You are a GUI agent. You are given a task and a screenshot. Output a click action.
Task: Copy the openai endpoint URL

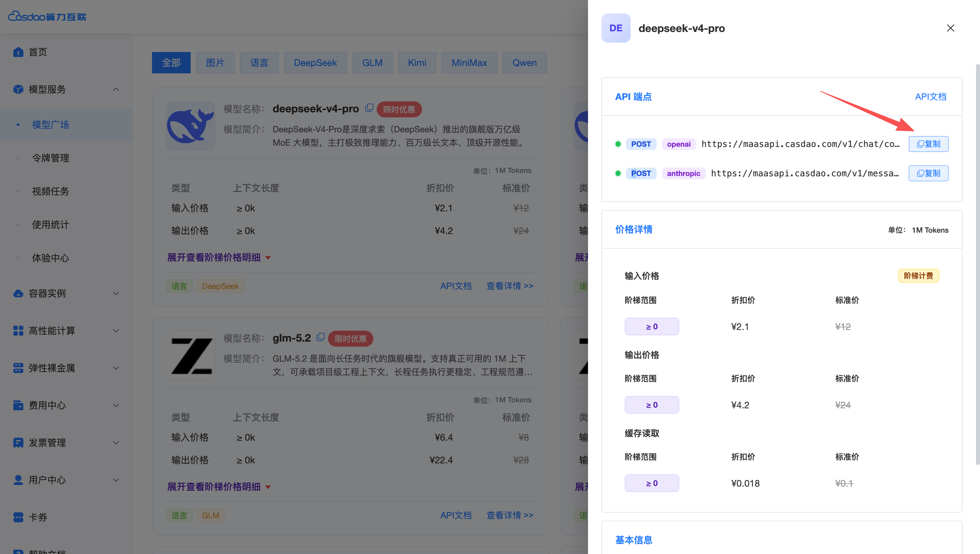pos(928,144)
